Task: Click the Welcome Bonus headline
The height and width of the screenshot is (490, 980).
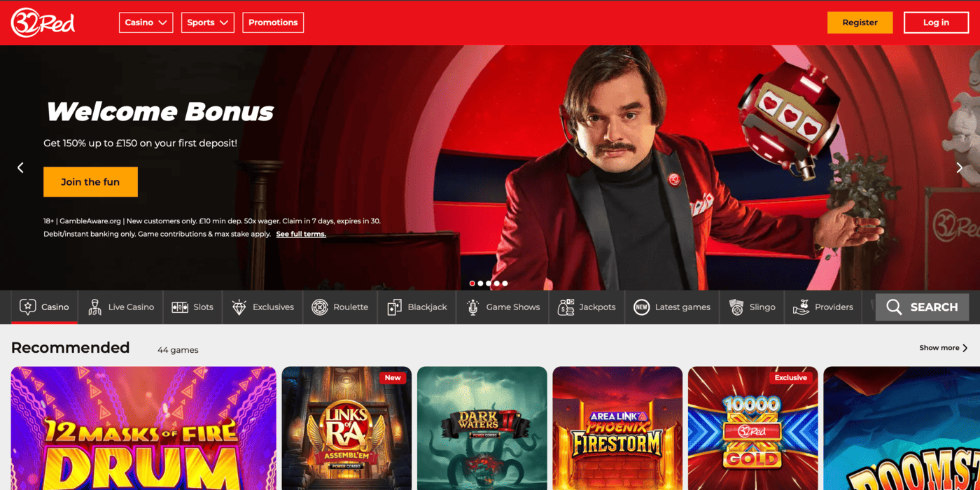Action: (160, 111)
